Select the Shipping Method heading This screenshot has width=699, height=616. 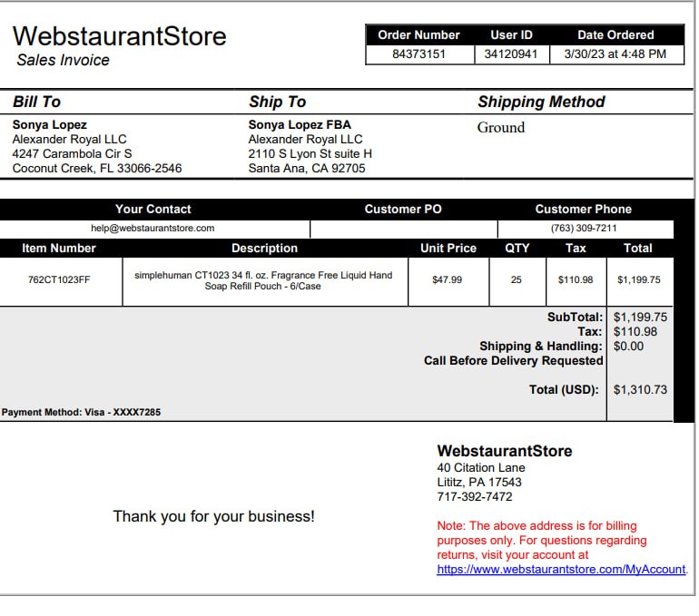541,102
